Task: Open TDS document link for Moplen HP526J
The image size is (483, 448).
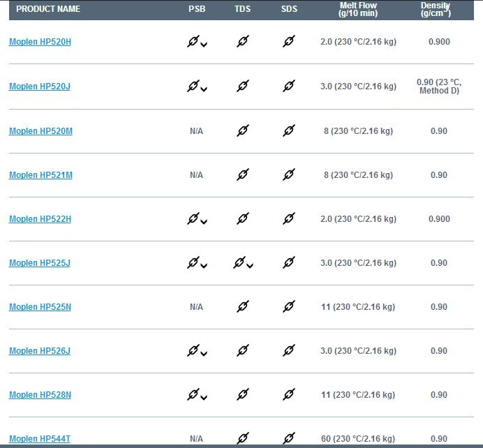Action: (243, 350)
